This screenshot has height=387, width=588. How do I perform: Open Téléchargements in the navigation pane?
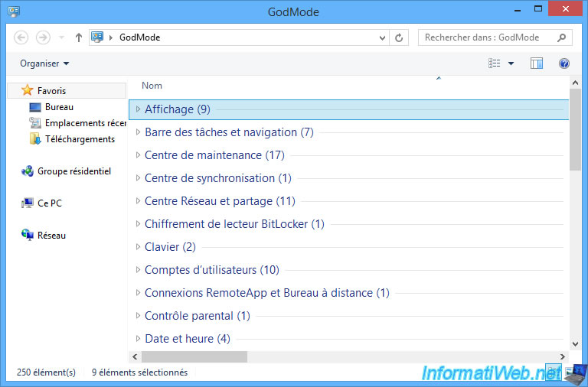pos(80,139)
